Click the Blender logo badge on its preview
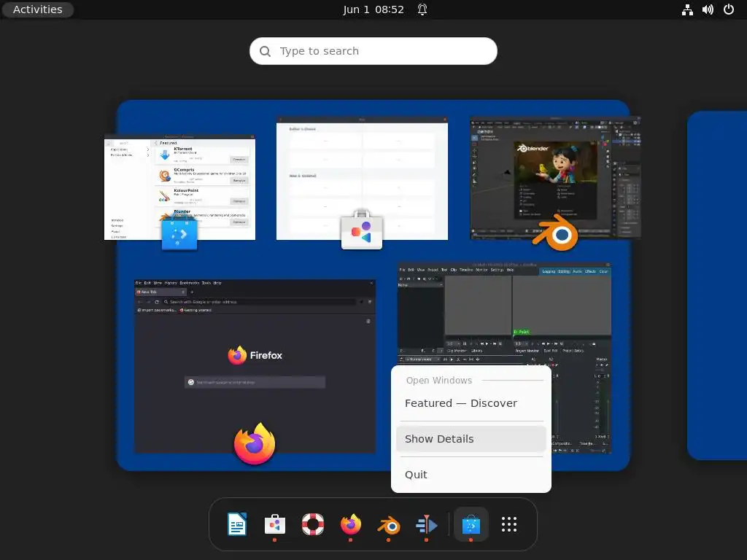Viewport: 747px width, 560px height. [x=555, y=233]
